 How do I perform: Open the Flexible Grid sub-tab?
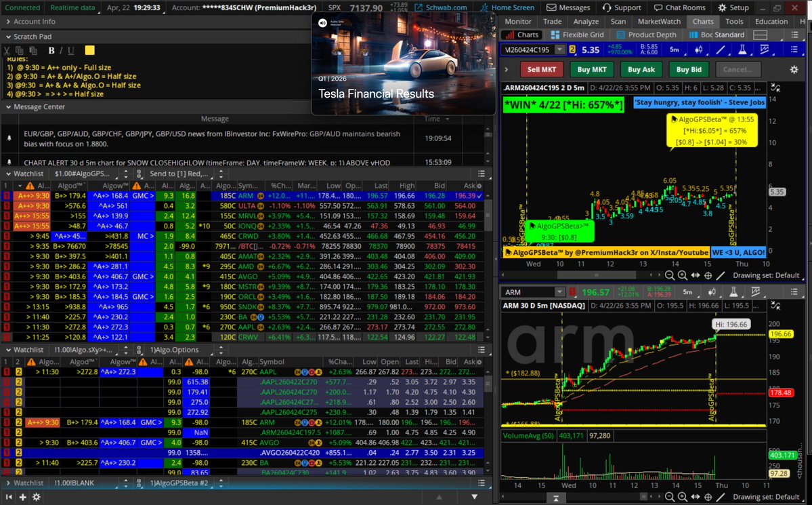pyautogui.click(x=578, y=35)
